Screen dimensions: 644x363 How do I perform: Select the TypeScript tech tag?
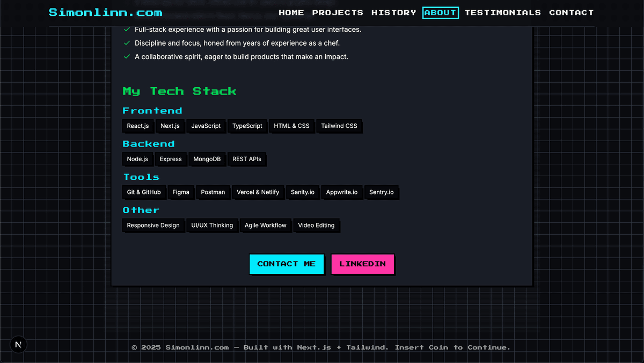coord(247,126)
